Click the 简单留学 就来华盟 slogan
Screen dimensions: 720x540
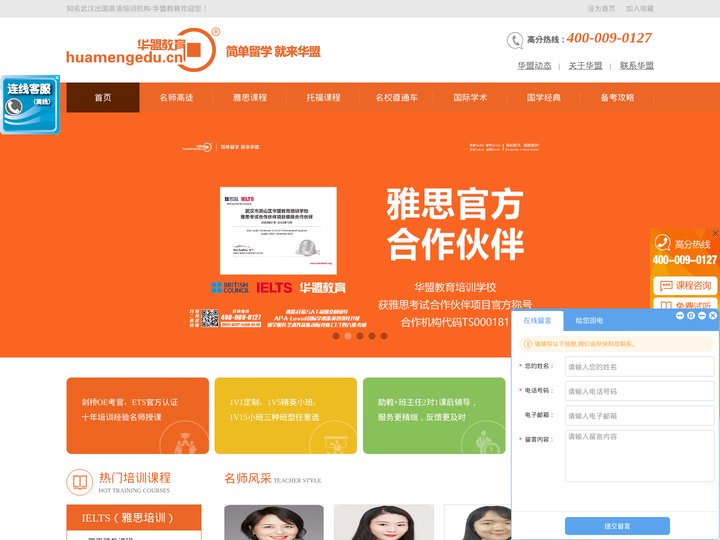pos(273,51)
